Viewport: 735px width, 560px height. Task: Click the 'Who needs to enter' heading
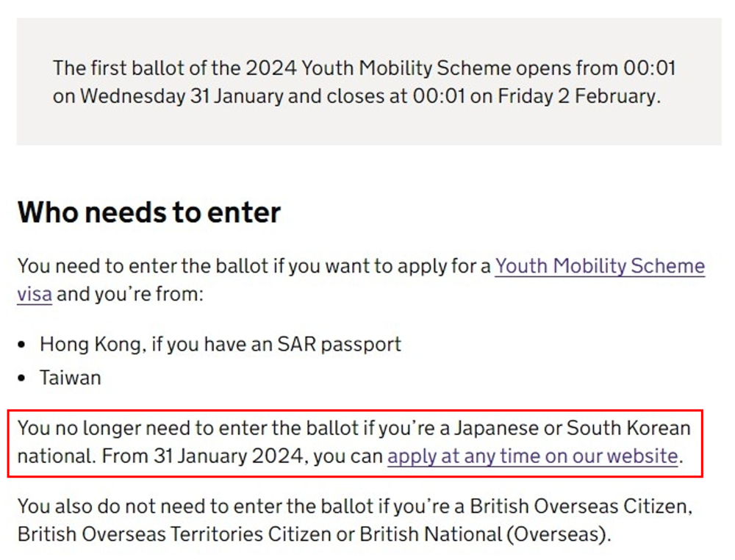click(x=149, y=213)
